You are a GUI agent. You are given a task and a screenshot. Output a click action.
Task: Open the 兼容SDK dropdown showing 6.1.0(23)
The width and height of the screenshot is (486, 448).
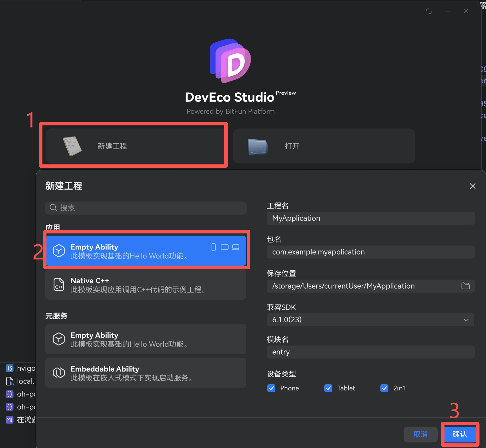[370, 320]
